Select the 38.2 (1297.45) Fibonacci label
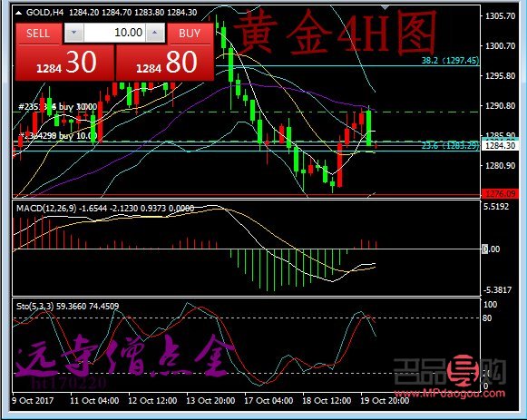The height and width of the screenshot is (420, 527). tap(451, 61)
